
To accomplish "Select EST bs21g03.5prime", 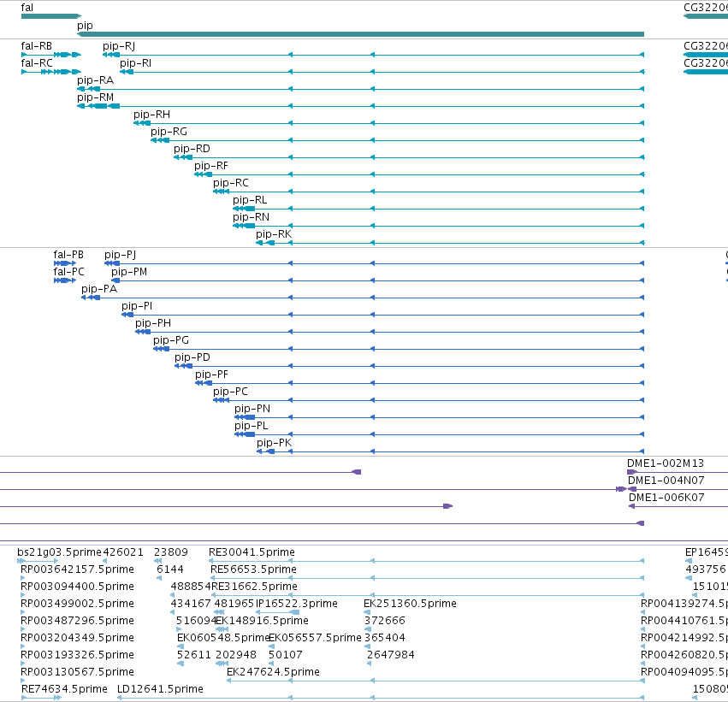I will (x=59, y=552).
